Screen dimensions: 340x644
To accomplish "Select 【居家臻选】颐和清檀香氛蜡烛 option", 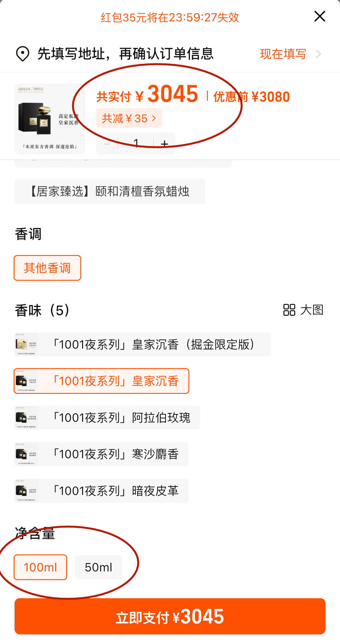I will click(110, 191).
